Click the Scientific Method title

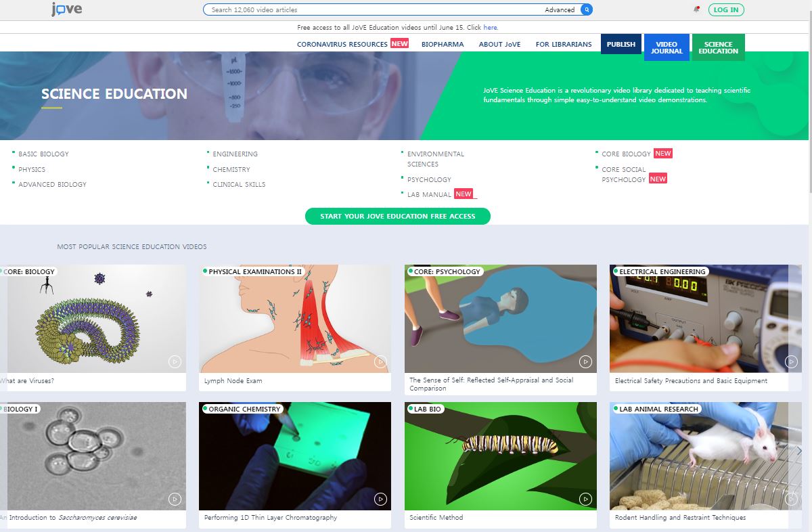click(x=436, y=517)
